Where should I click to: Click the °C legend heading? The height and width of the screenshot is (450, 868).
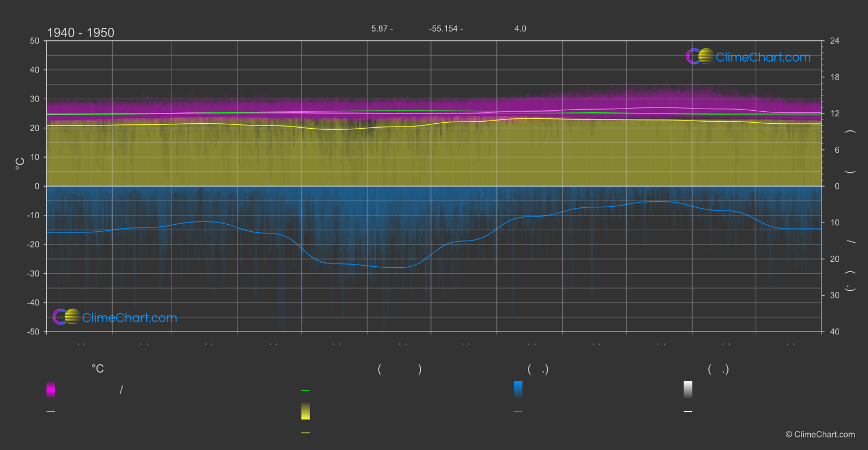[x=98, y=369]
